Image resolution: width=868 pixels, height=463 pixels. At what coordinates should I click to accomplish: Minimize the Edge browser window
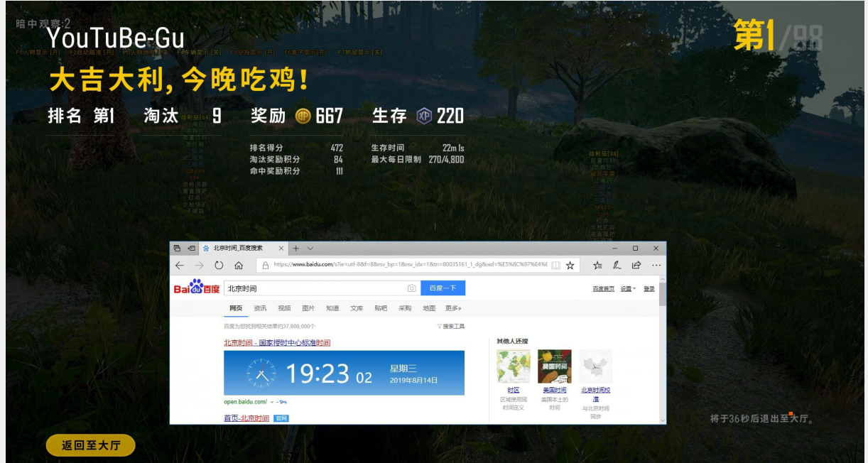pyautogui.click(x=614, y=249)
